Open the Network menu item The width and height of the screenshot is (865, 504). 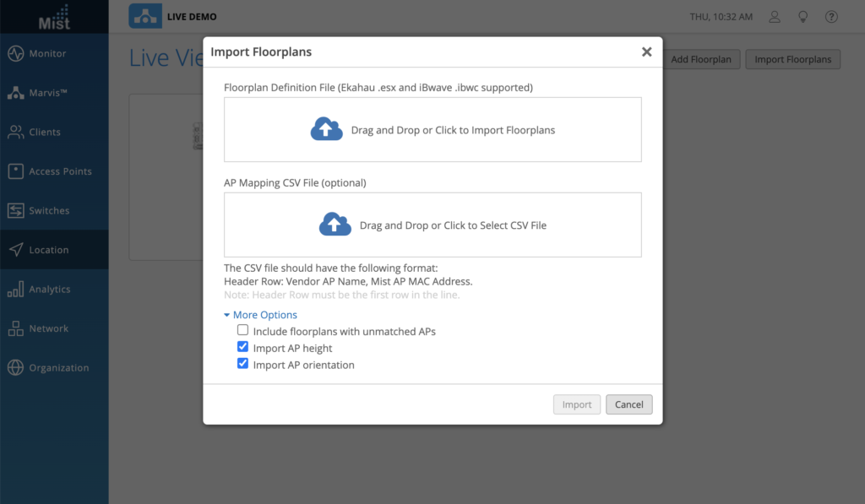tap(49, 328)
